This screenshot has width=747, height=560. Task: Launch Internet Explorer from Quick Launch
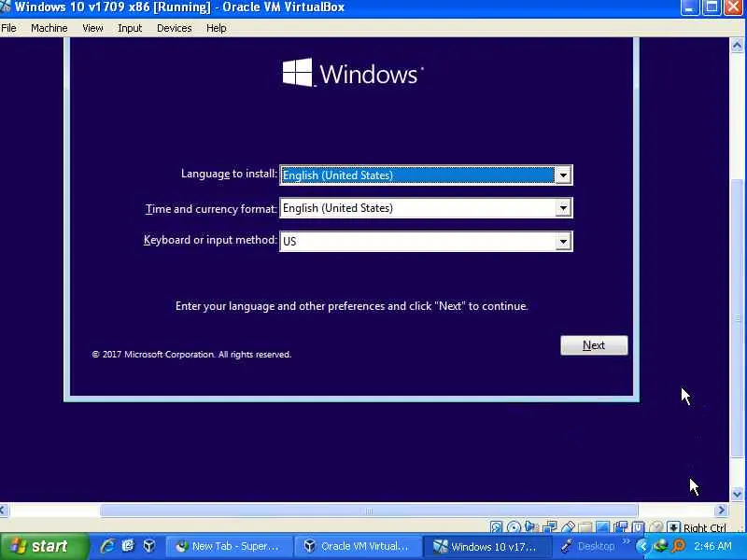pos(107,546)
